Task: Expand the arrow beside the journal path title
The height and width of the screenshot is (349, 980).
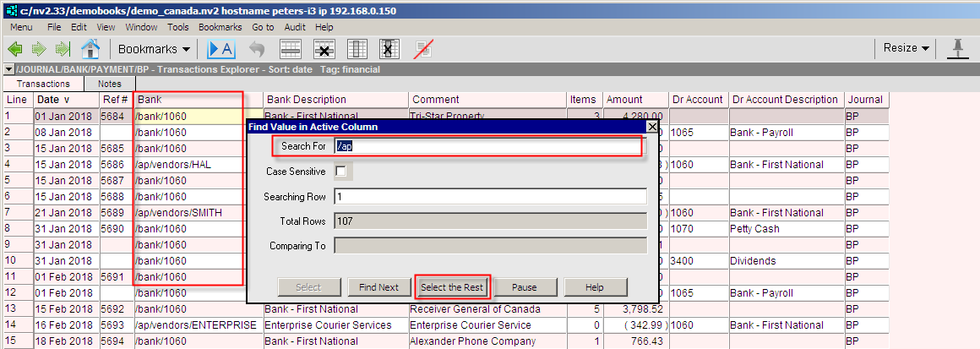Action: [8, 69]
